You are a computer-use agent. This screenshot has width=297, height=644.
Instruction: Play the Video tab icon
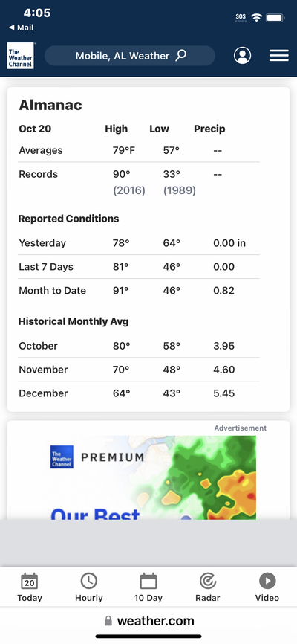click(267, 581)
